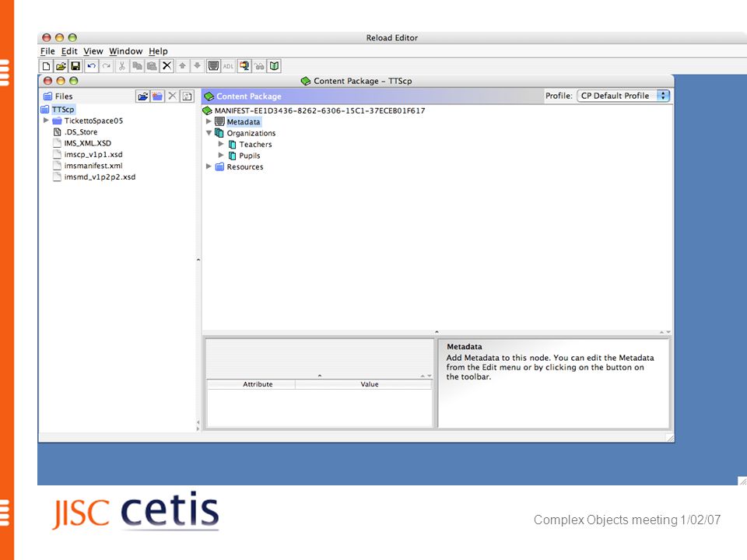Expand the Pupils organization
Image resolution: width=747 pixels, height=560 pixels.
(221, 156)
